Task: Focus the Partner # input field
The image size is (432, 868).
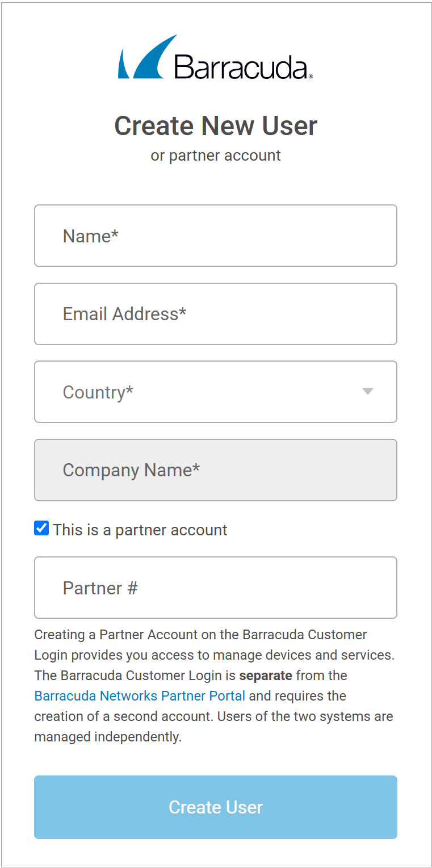Action: click(216, 588)
